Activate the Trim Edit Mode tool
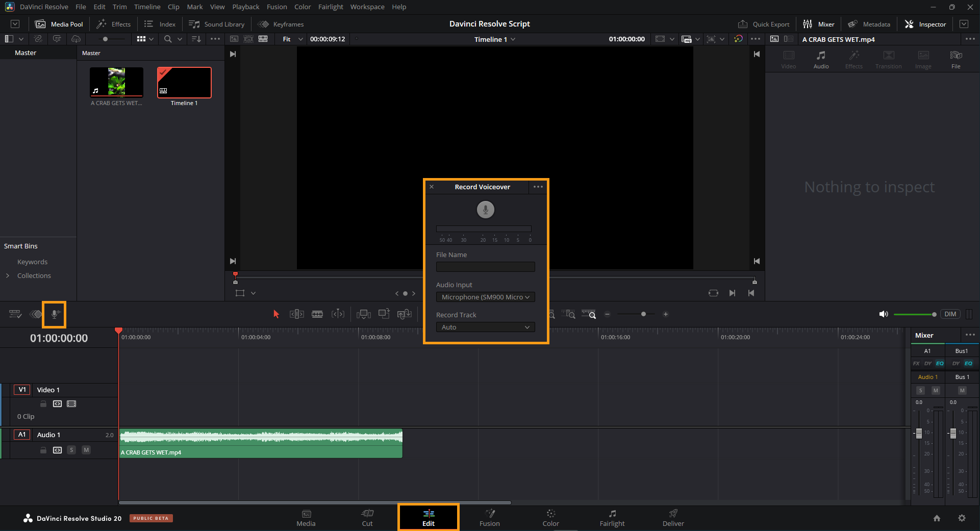This screenshot has height=531, width=980. 297,314
